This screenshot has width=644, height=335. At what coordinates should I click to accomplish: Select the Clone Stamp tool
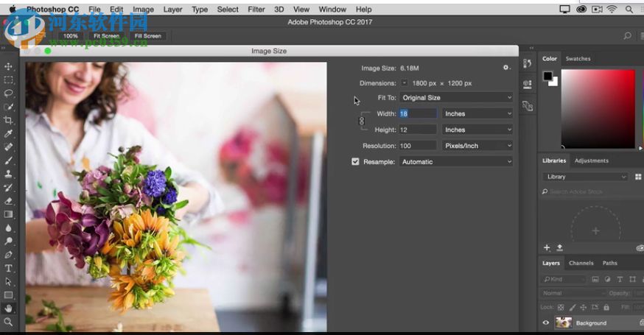click(x=8, y=174)
